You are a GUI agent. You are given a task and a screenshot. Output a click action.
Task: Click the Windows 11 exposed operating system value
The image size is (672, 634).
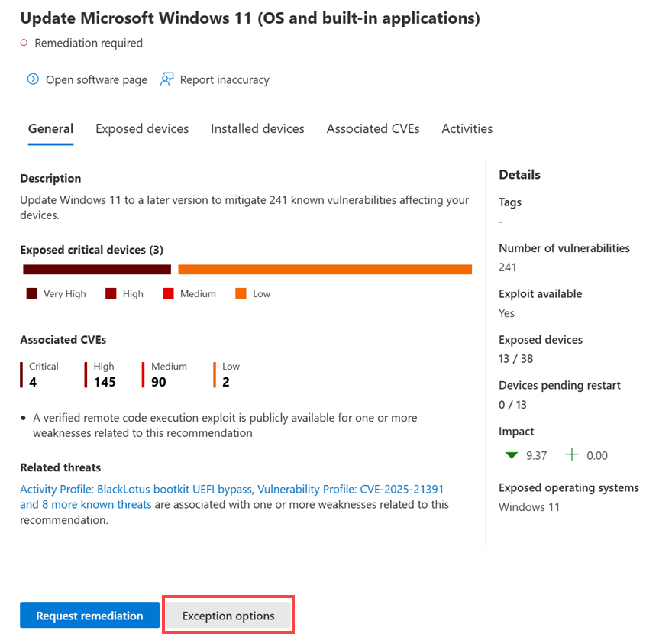click(529, 507)
